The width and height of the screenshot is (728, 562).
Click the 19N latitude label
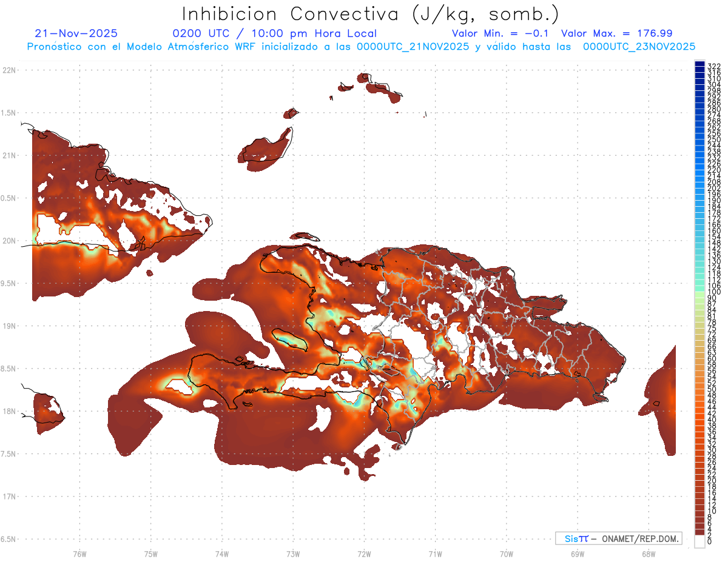pos(9,326)
